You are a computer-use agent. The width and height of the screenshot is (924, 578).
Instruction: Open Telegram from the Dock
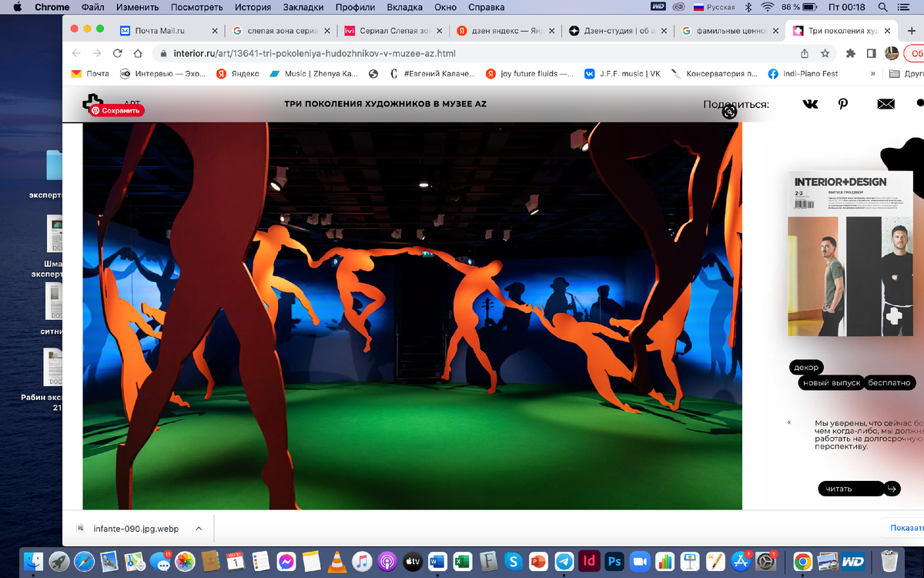(x=564, y=560)
